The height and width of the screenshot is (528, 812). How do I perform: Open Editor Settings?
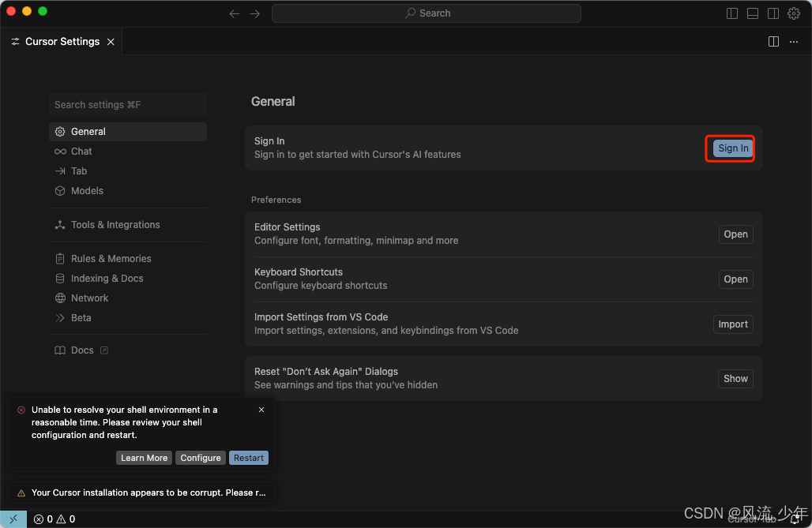(735, 234)
